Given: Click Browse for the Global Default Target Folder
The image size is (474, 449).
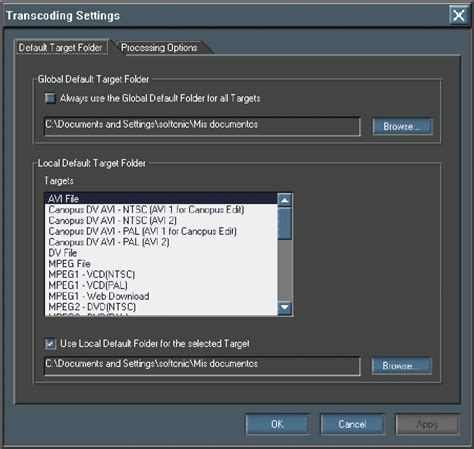Looking at the screenshot, I should pyautogui.click(x=402, y=126).
